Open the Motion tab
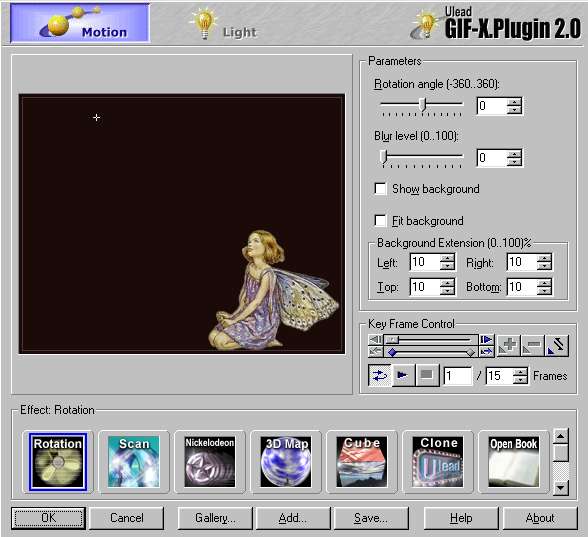Image resolution: width=588 pixels, height=537 pixels. click(x=80, y=23)
